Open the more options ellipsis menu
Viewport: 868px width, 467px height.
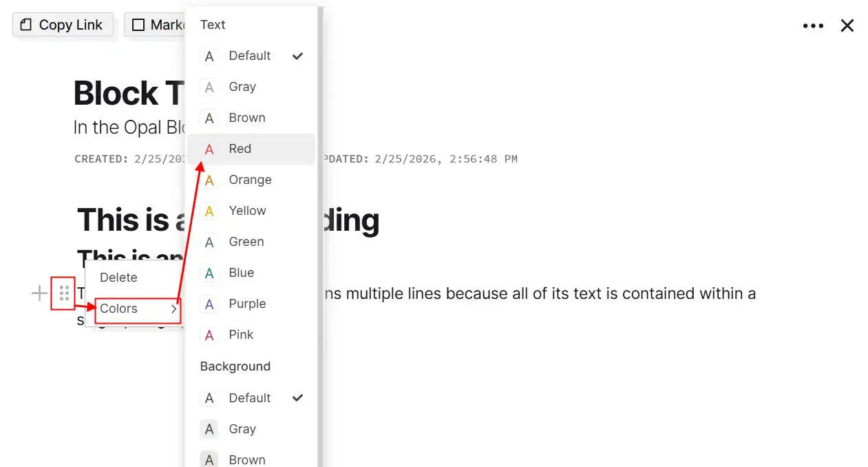click(x=814, y=25)
